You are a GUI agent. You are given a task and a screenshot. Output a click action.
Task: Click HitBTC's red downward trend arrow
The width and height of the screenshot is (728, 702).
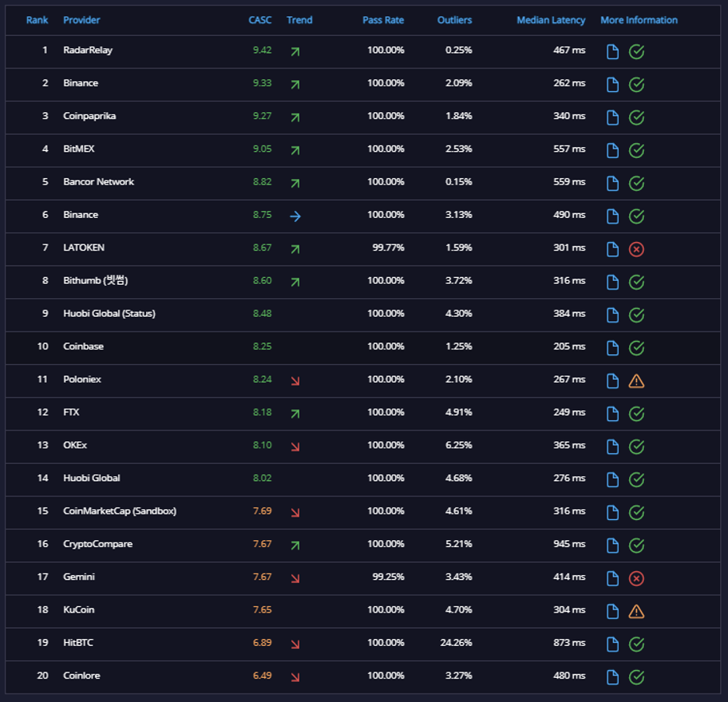[296, 644]
